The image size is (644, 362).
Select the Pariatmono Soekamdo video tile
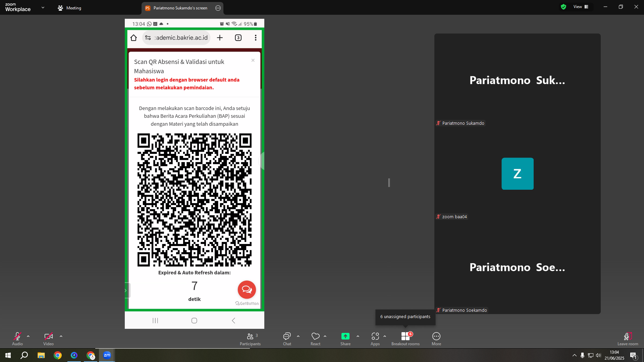click(517, 267)
